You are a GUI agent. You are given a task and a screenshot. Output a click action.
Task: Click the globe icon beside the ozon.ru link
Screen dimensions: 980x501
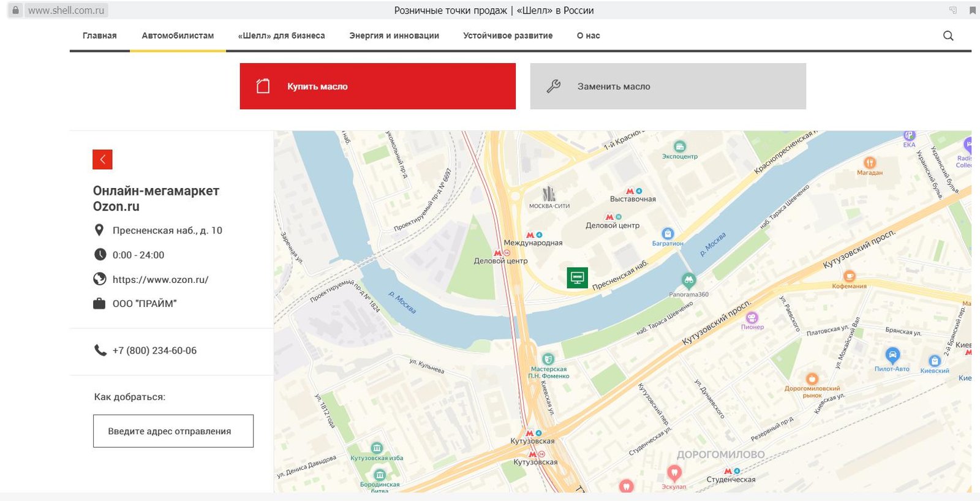coord(100,279)
